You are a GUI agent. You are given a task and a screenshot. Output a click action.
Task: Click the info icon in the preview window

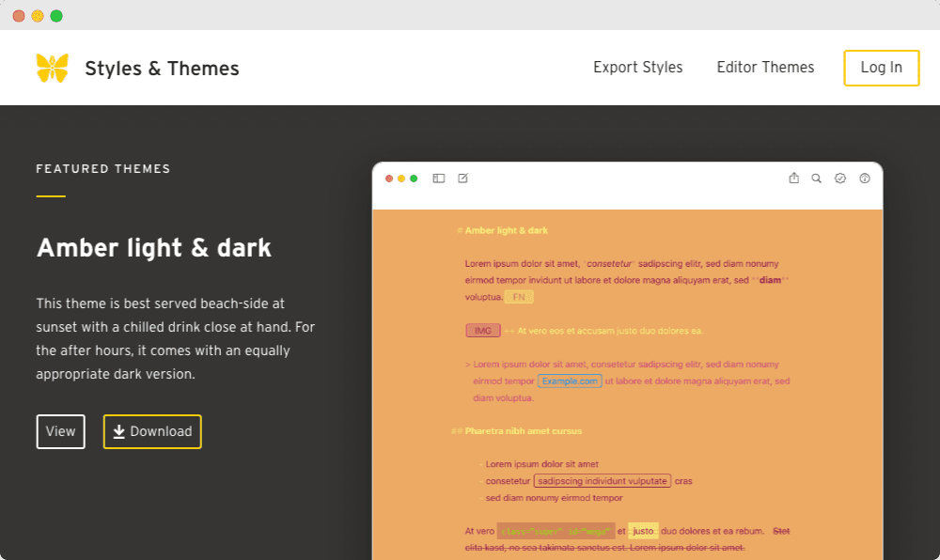coord(865,178)
